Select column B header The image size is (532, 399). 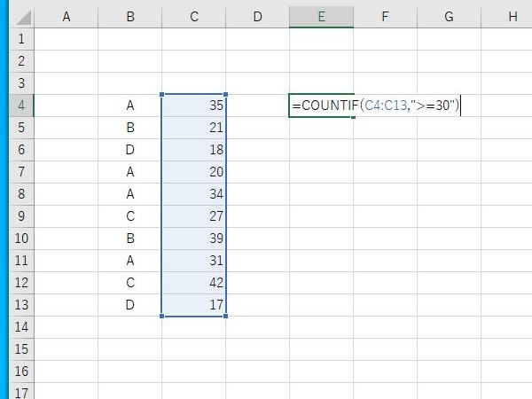[130, 17]
